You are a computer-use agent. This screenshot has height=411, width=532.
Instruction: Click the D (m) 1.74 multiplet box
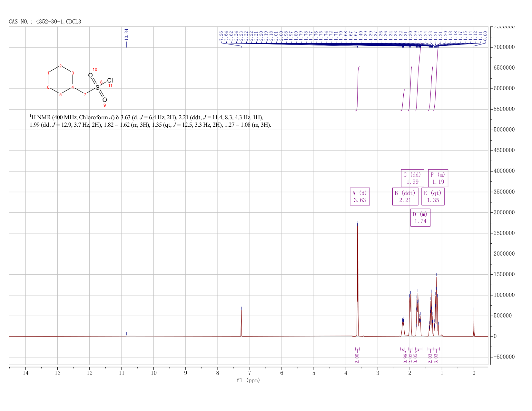[420, 218]
